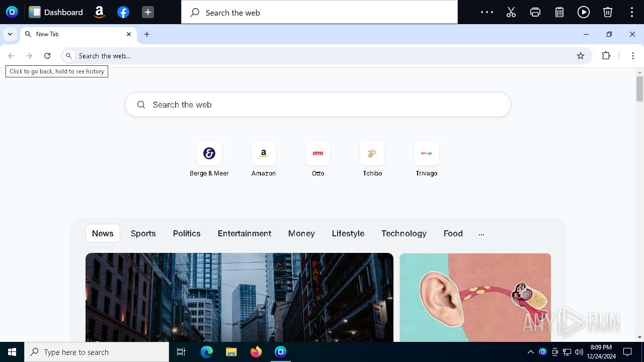This screenshot has height=362, width=644.
Task: Open the volume control in the tray
Action: click(x=579, y=352)
